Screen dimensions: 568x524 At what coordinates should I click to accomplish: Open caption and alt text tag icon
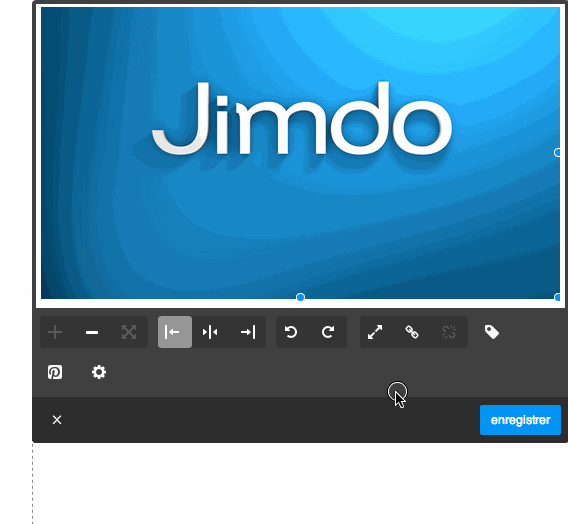point(492,332)
